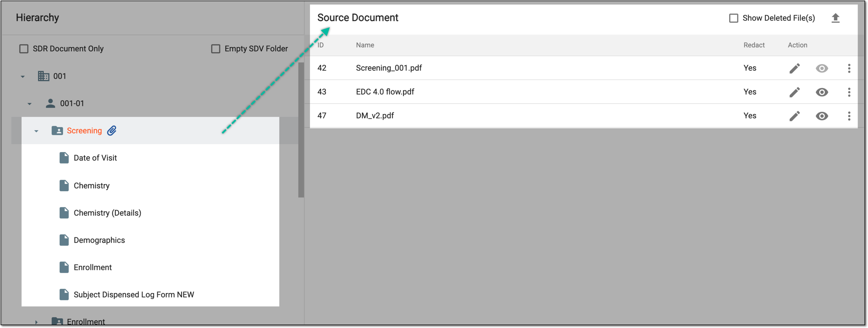Open three-dot menu for DM_v2.pdf
The image size is (868, 328).
[849, 116]
